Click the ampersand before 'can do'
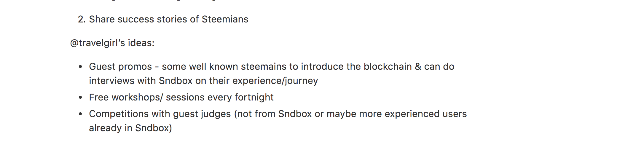This screenshot has height=146, width=644. (x=418, y=66)
